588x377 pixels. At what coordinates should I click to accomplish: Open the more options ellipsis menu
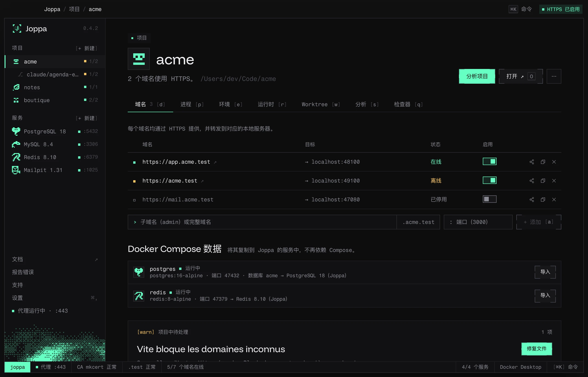pyautogui.click(x=554, y=76)
